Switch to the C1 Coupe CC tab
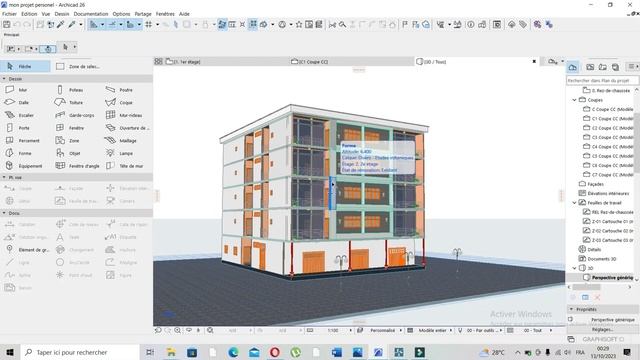Screen dimensions: 640x360 tap(351, 62)
